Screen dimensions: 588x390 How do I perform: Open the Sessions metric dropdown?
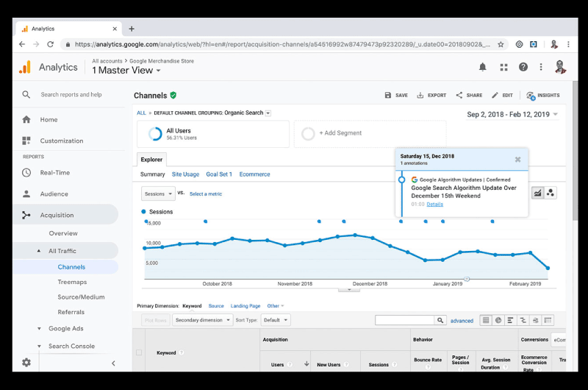158,194
